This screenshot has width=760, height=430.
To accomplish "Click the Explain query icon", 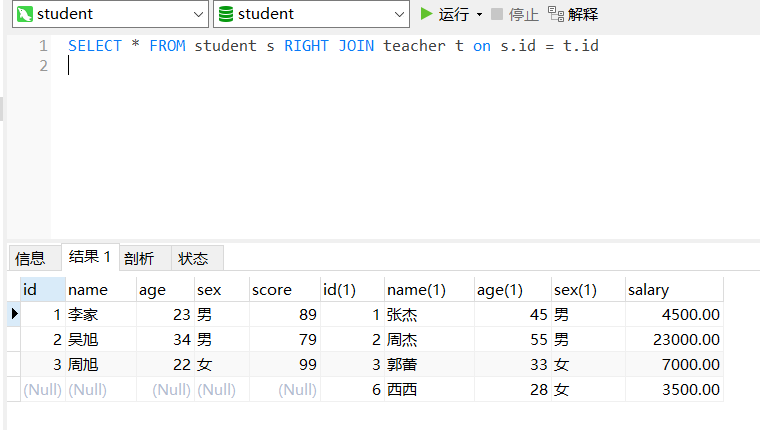I will point(556,14).
